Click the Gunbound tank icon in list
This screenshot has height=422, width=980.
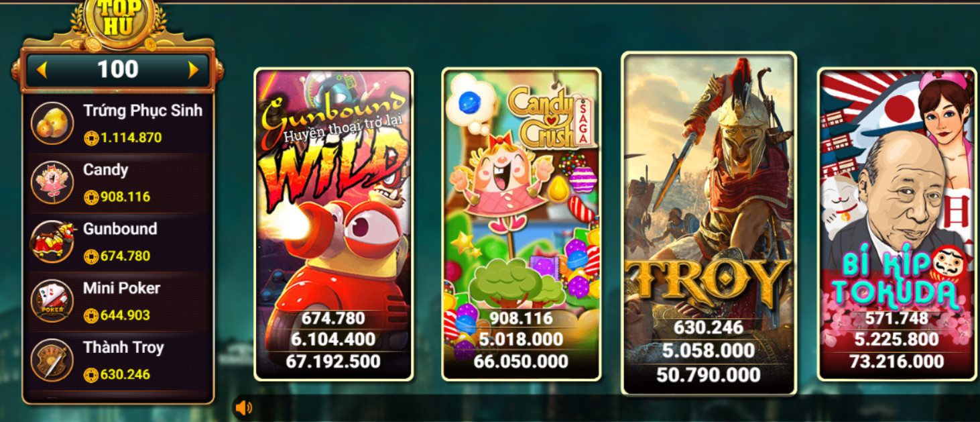tap(52, 242)
